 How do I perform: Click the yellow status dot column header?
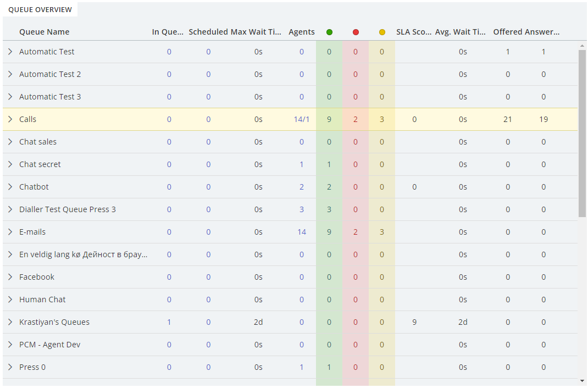pos(382,32)
